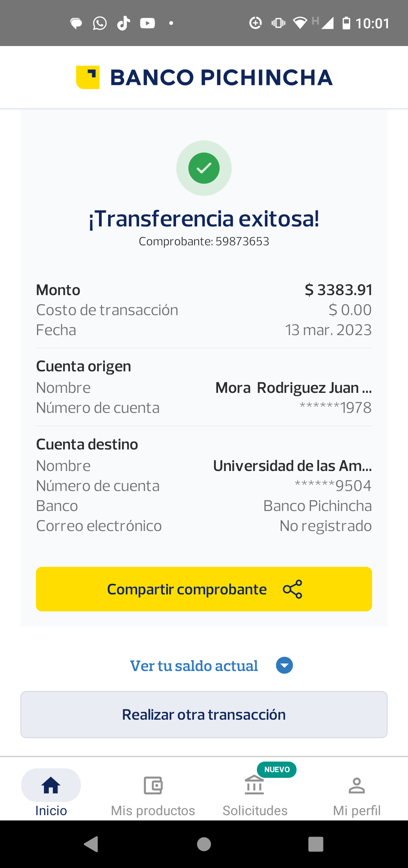
Task: Tap the YouTube notification icon
Action: (x=147, y=23)
